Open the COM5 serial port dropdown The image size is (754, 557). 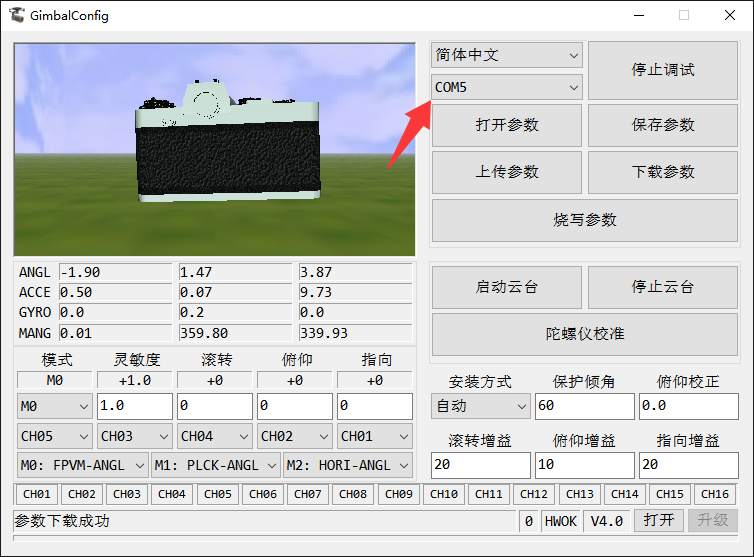pos(506,87)
